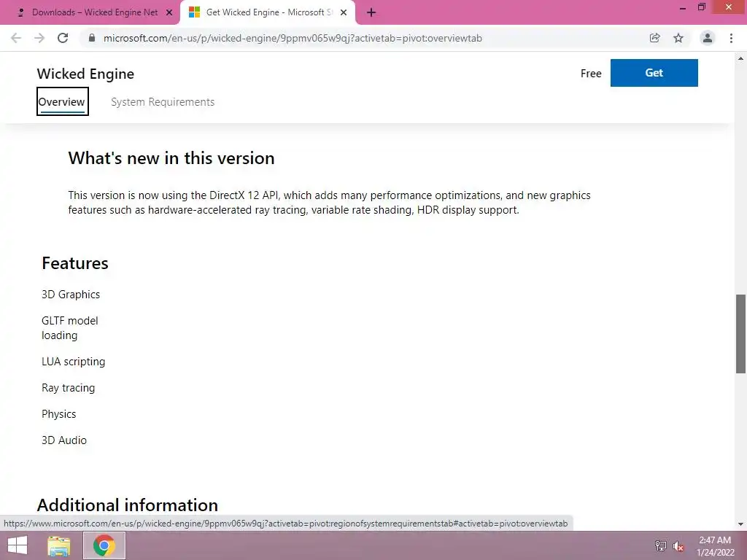Open the Windows Start menu
This screenshot has width=747, height=560.
[18, 545]
